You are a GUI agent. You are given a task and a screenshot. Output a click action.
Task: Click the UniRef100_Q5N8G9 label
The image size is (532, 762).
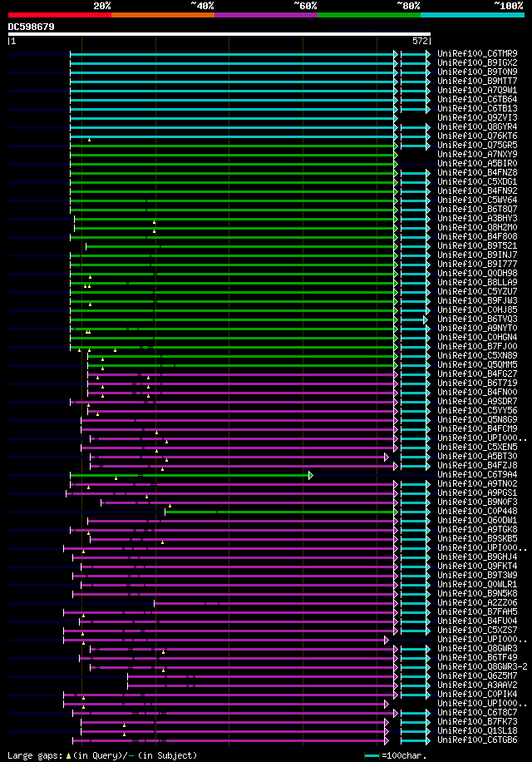pyautogui.click(x=477, y=419)
